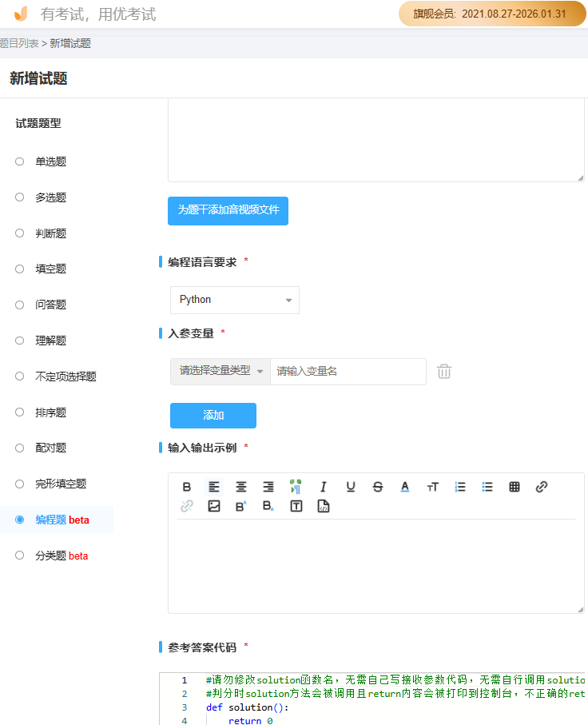
Task: Open the font size tool
Action: coord(433,487)
